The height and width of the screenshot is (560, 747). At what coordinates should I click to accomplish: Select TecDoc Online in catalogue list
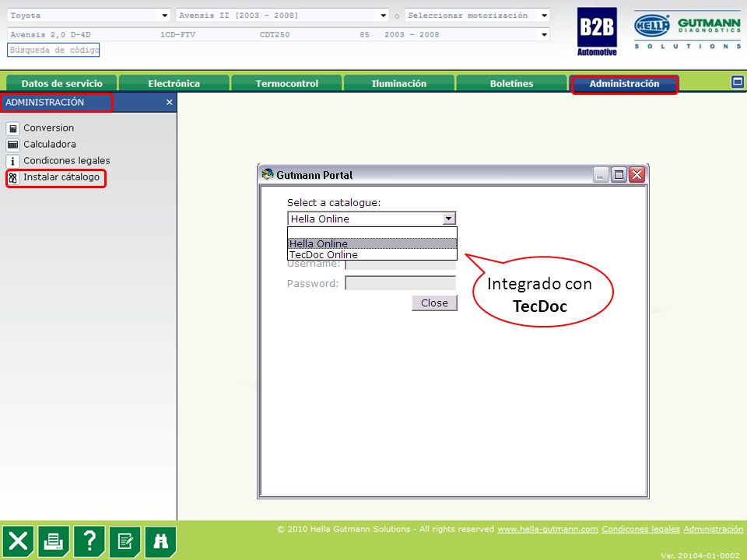[372, 255]
